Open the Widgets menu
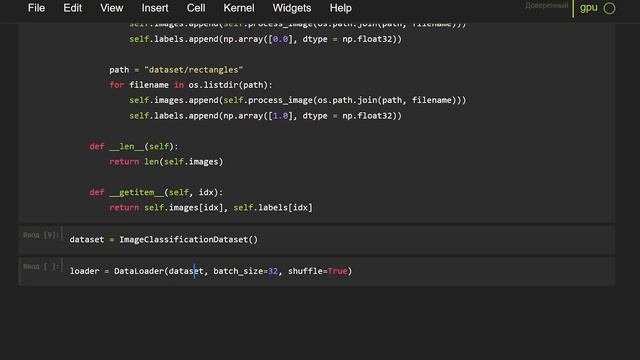Image resolution: width=640 pixels, height=360 pixels. 292,8
